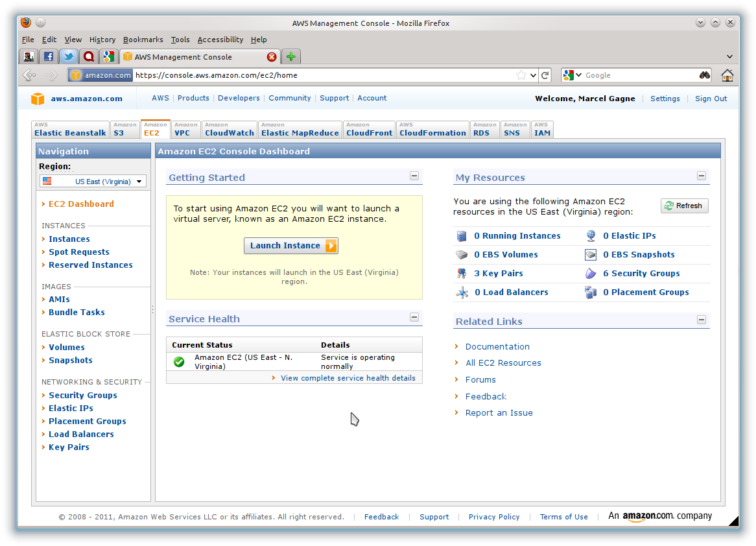Click the Load Balancers icon
The width and height of the screenshot is (756, 546).
(x=462, y=292)
